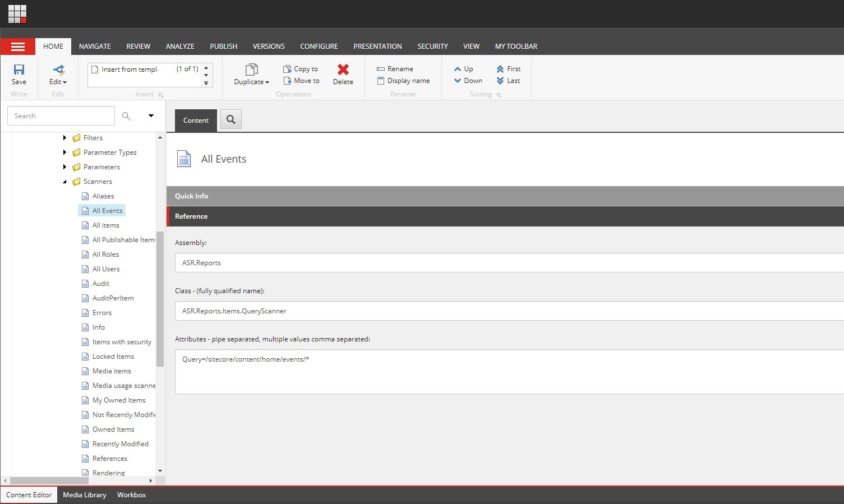Open the Edit dropdown in the ribbon
This screenshot has height=504, width=844.
click(x=58, y=82)
